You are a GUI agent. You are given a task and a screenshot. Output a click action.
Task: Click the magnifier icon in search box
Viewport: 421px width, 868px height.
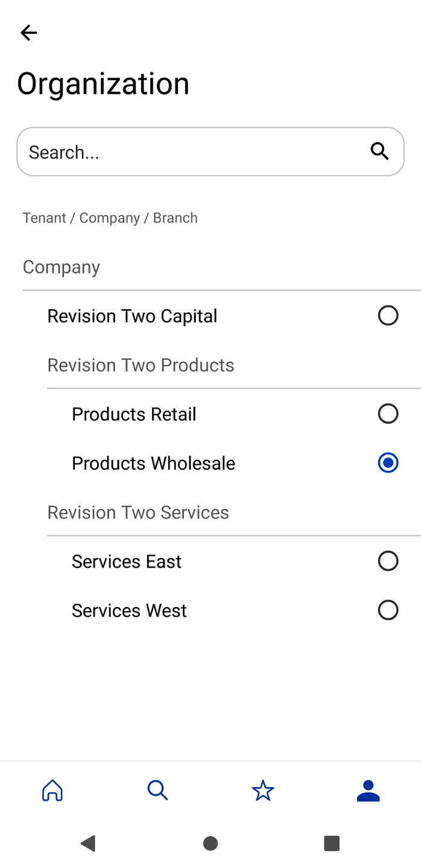[379, 151]
